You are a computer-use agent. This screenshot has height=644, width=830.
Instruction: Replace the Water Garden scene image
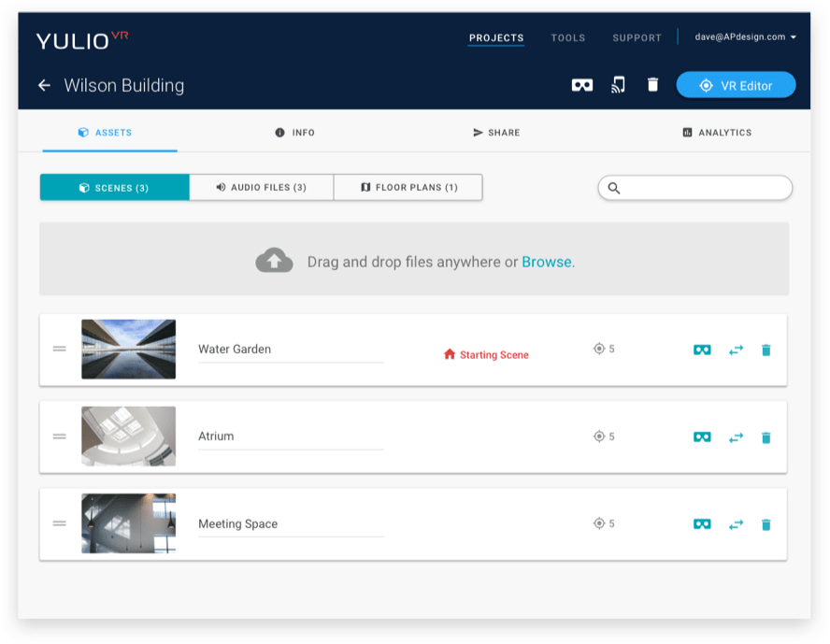tap(736, 350)
